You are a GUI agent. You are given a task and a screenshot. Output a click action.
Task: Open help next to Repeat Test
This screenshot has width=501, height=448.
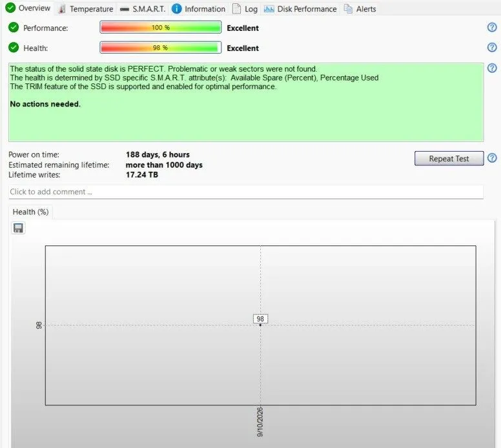pyautogui.click(x=492, y=158)
